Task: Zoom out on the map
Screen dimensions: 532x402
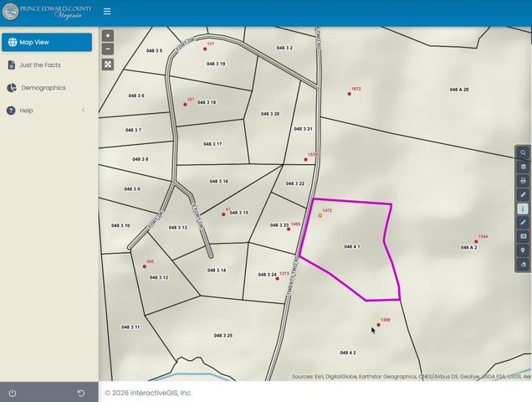Action: (x=108, y=49)
